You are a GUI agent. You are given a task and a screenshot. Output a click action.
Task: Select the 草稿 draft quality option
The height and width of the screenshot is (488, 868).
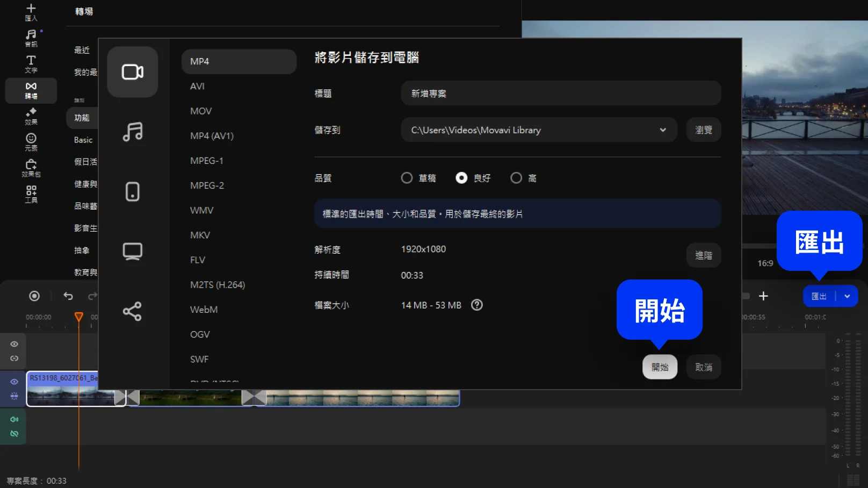[407, 178]
